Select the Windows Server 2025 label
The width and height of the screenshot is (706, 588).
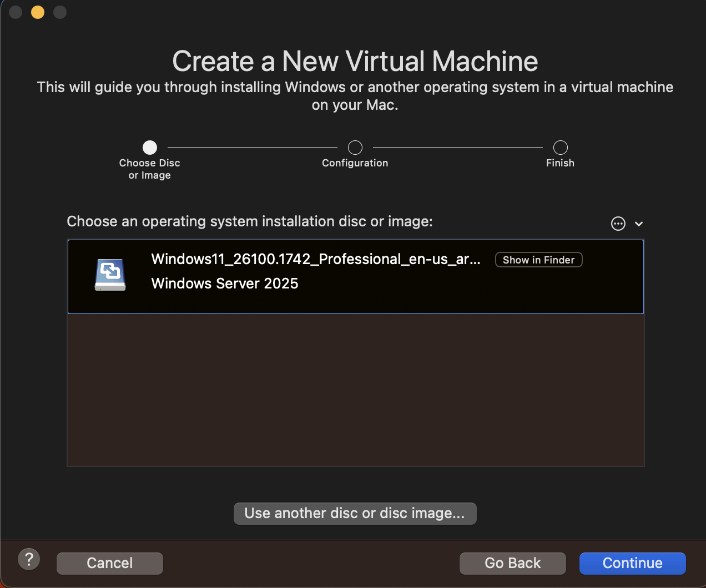click(x=225, y=283)
